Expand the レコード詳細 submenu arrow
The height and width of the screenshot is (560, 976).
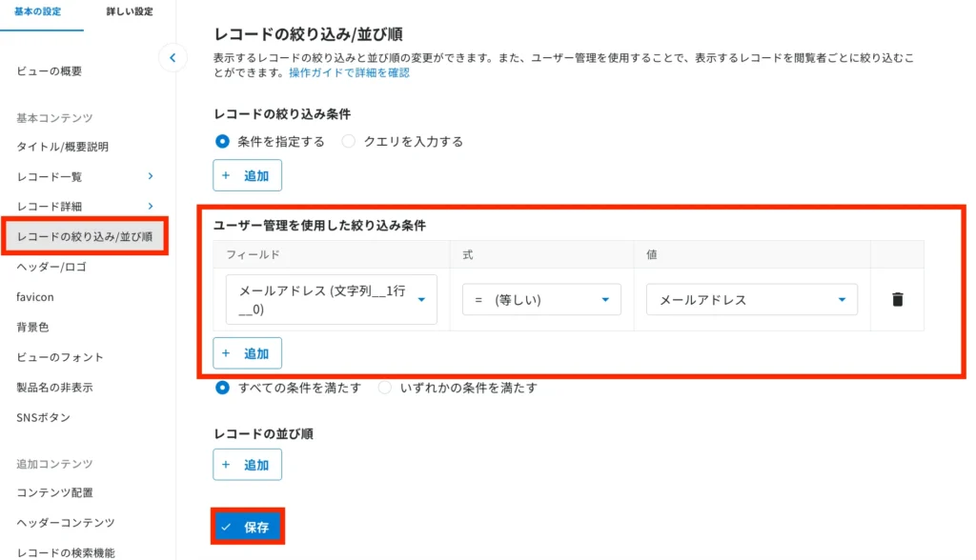[151, 206]
